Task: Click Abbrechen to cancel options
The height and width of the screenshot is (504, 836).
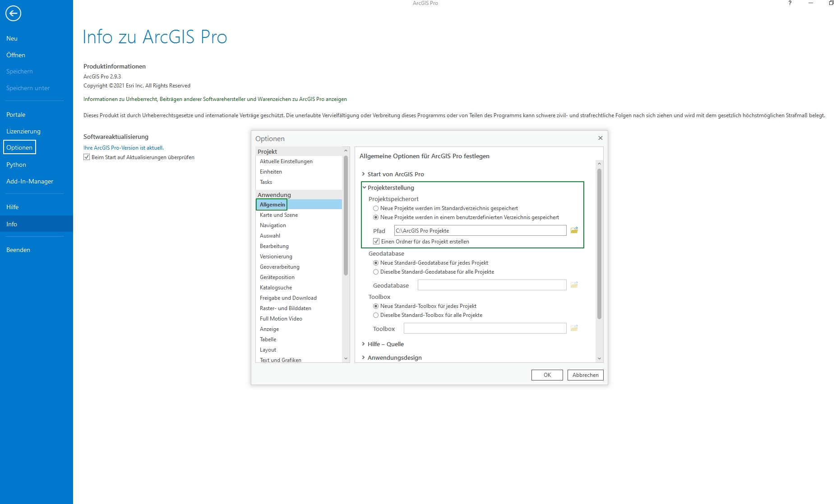Action: click(585, 375)
